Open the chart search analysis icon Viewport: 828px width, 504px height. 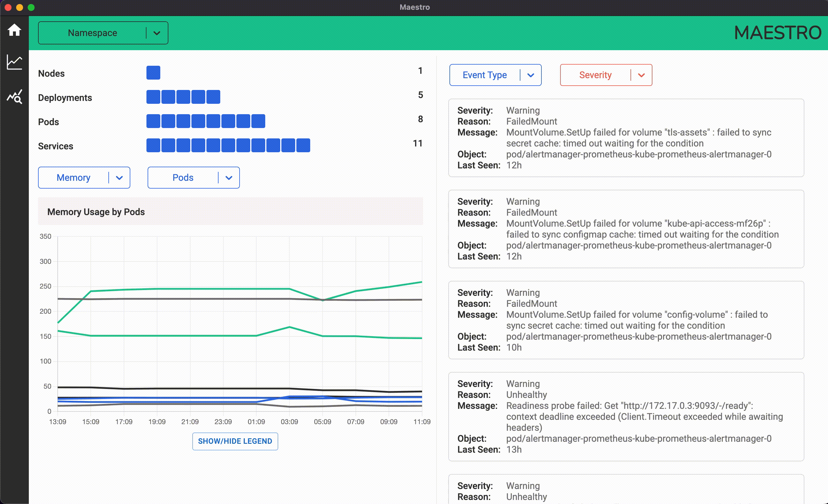coord(14,97)
